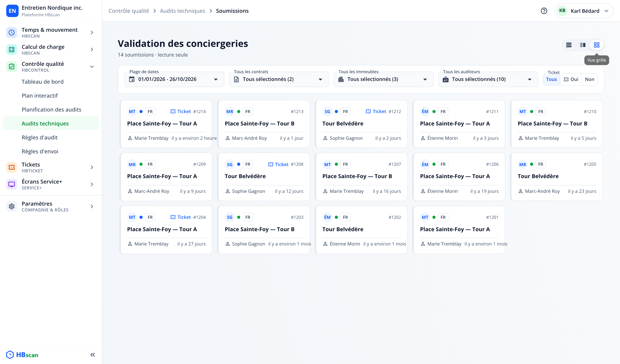Open submission card #1201

459,230
